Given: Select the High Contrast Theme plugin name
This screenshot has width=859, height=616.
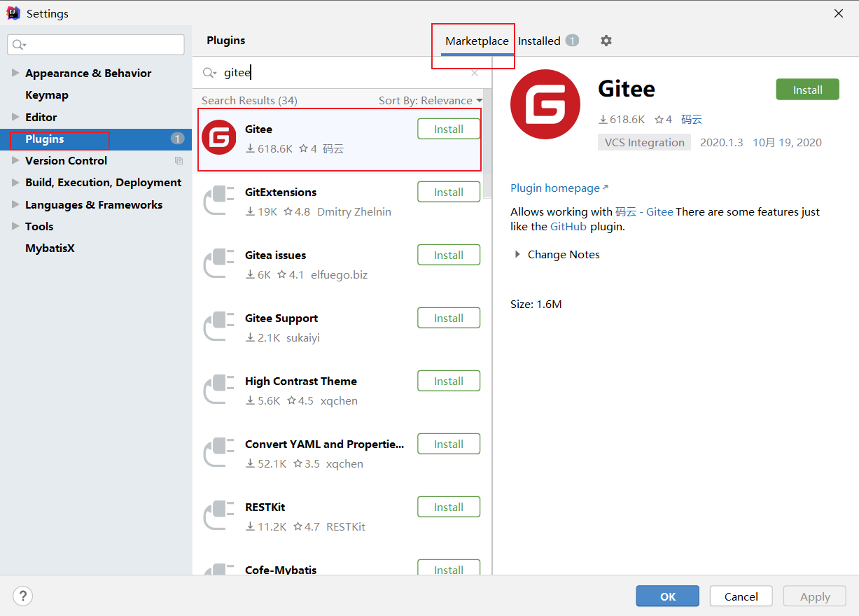Looking at the screenshot, I should pos(301,381).
